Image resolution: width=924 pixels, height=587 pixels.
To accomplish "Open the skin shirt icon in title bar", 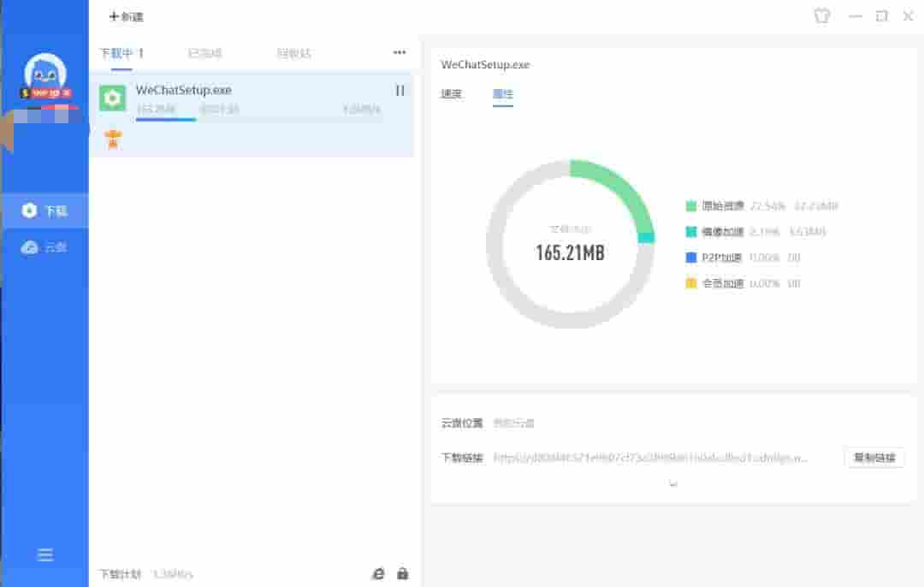I will tap(822, 16).
